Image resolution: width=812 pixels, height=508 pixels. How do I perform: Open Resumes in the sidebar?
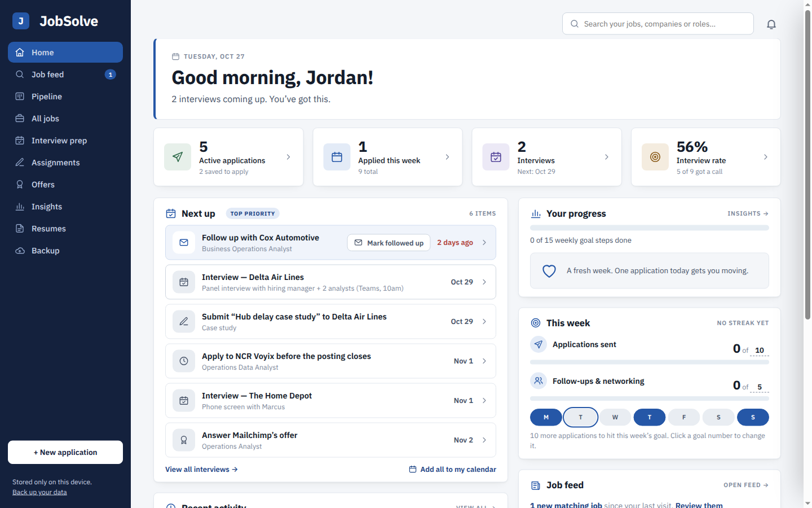(x=65, y=229)
